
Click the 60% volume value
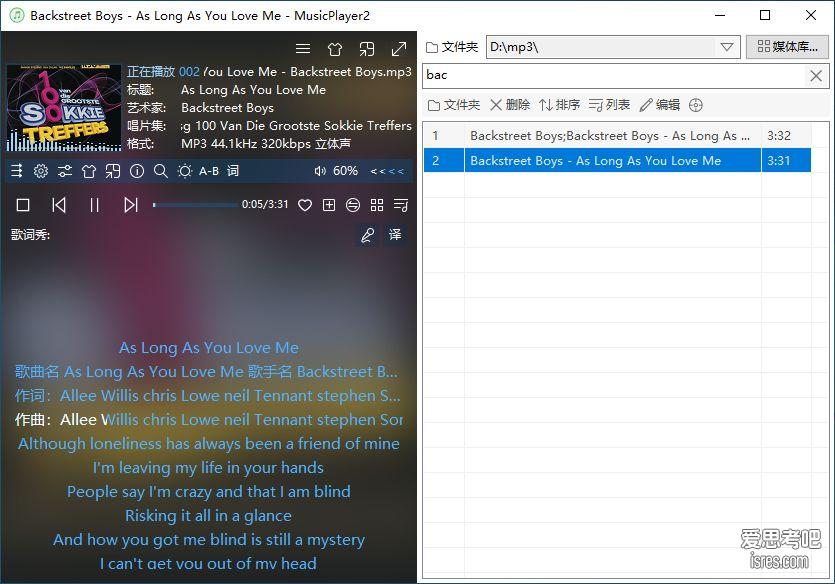point(345,171)
